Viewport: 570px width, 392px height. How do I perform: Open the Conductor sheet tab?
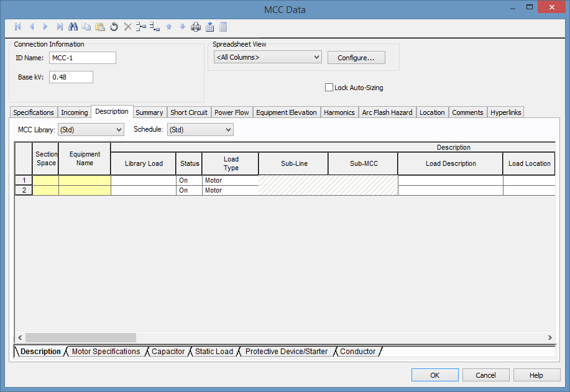coord(357,352)
